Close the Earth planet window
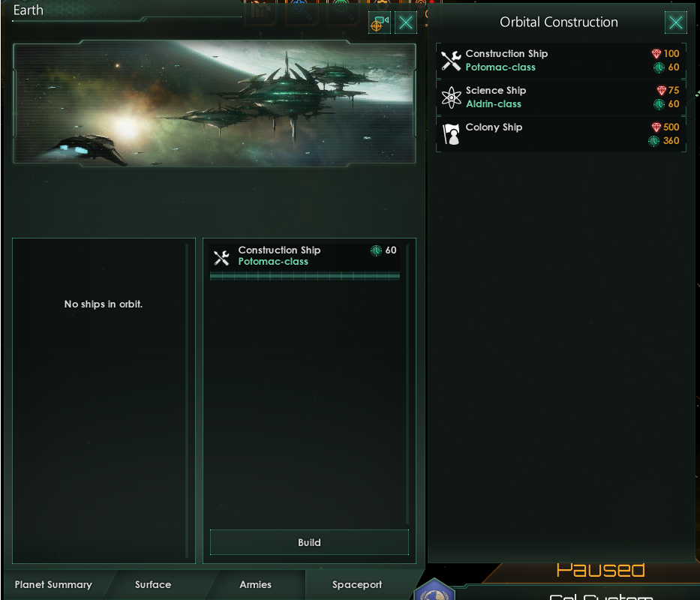 coord(406,22)
